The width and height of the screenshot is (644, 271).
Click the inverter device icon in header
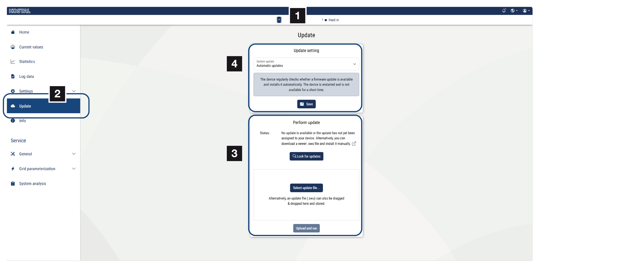279,20
